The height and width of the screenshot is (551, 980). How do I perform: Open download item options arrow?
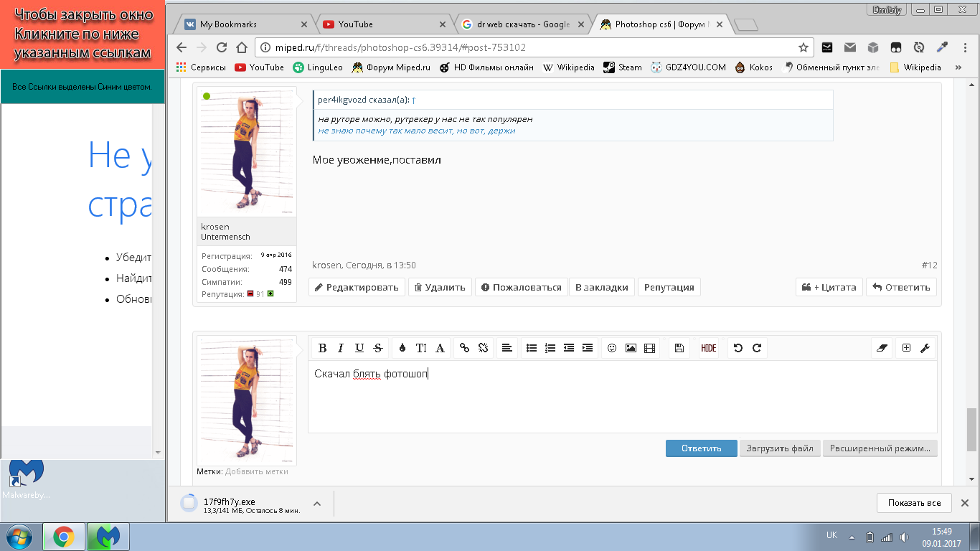click(x=317, y=504)
